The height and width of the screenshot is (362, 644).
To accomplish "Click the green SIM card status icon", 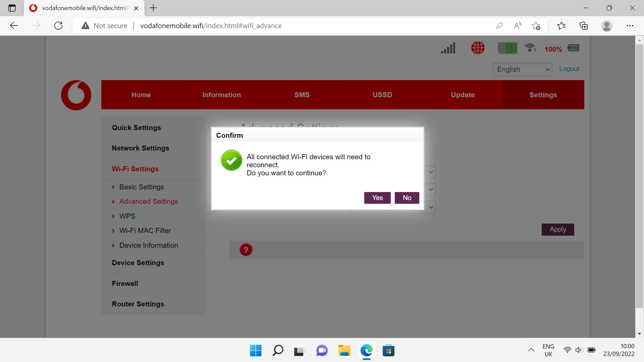I will click(x=507, y=48).
